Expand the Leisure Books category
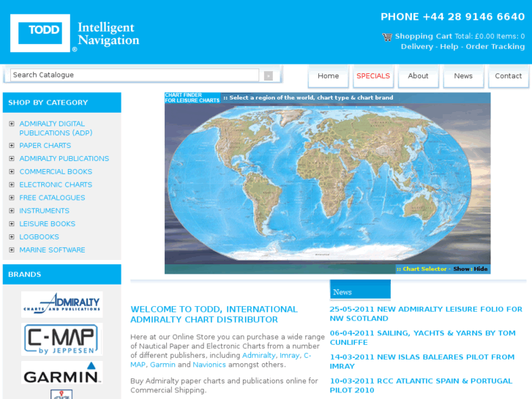The image size is (532, 399). [12, 224]
